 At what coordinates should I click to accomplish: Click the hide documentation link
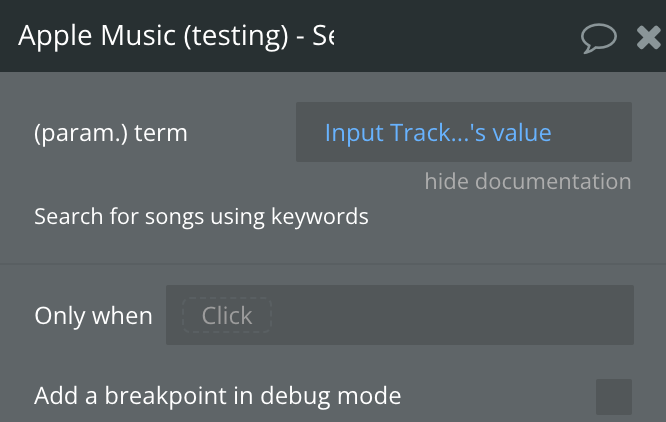[x=528, y=182]
